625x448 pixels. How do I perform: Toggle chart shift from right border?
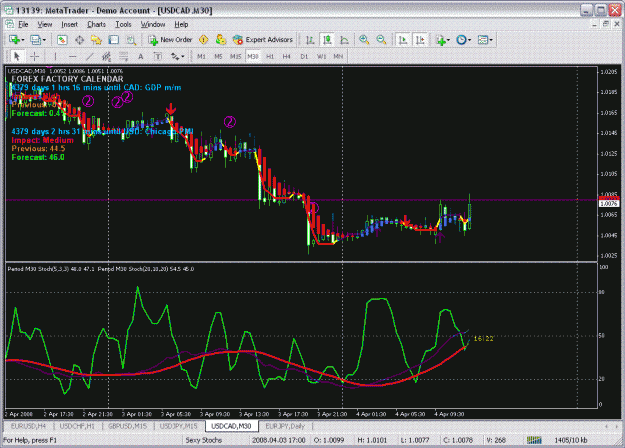tap(420, 40)
